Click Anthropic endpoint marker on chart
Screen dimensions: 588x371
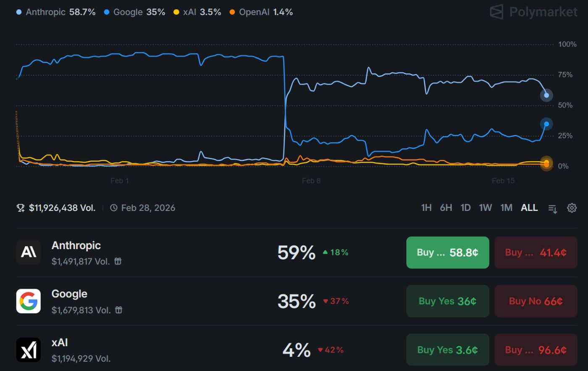pos(546,95)
